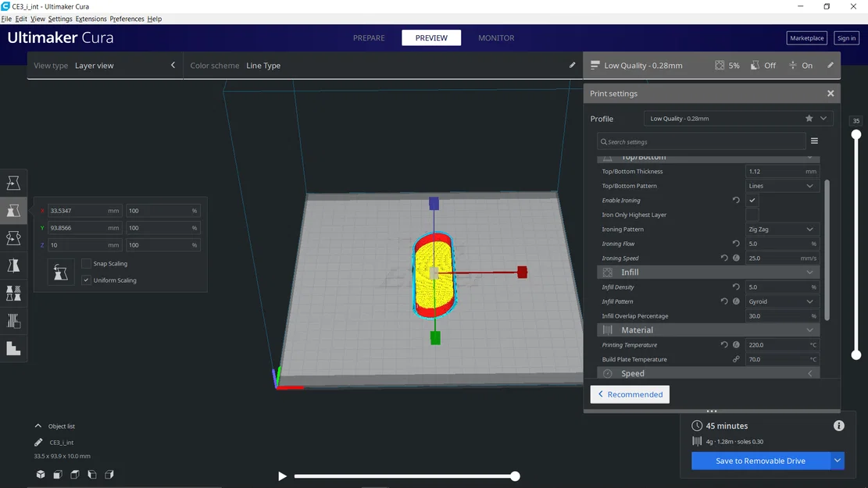Toggle Enable Ironing checkbox
The height and width of the screenshot is (488, 868).
click(x=752, y=201)
